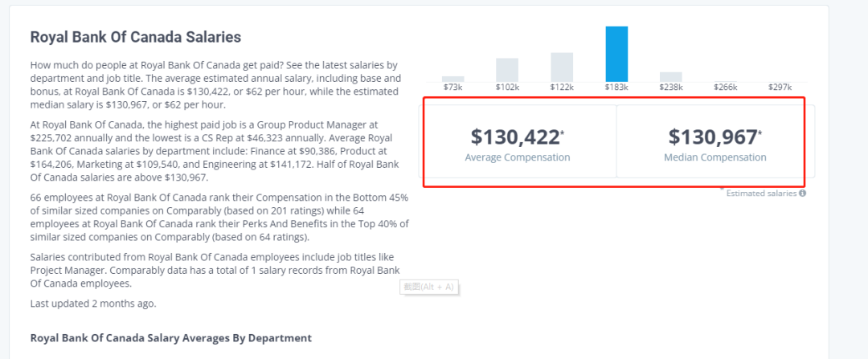Click the screenshot Alt+A tooltip

[x=429, y=287]
